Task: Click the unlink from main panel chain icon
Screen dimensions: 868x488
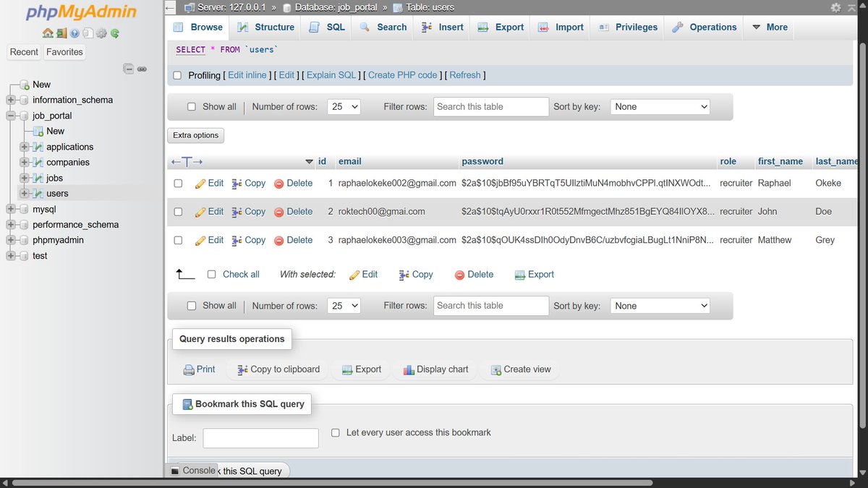Action: tap(142, 69)
